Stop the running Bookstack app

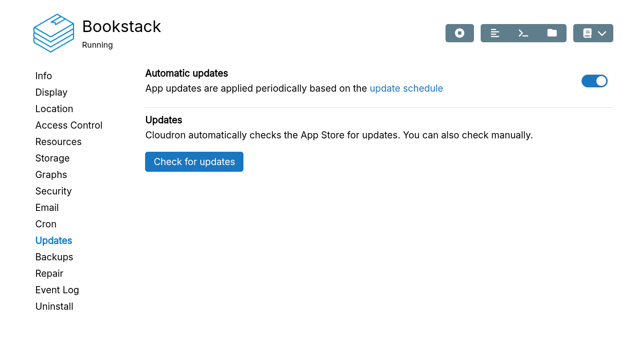[x=459, y=33]
